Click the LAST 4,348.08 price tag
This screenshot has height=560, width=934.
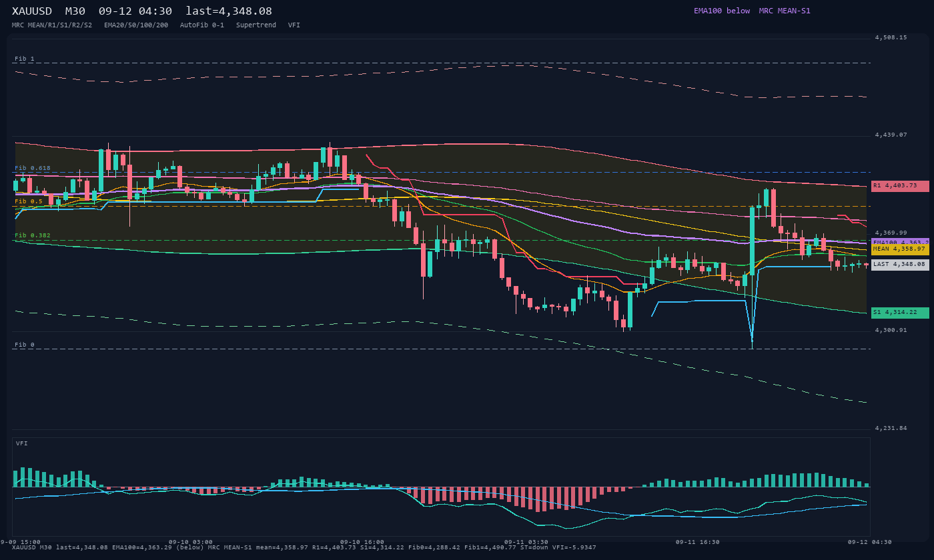pyautogui.click(x=900, y=265)
